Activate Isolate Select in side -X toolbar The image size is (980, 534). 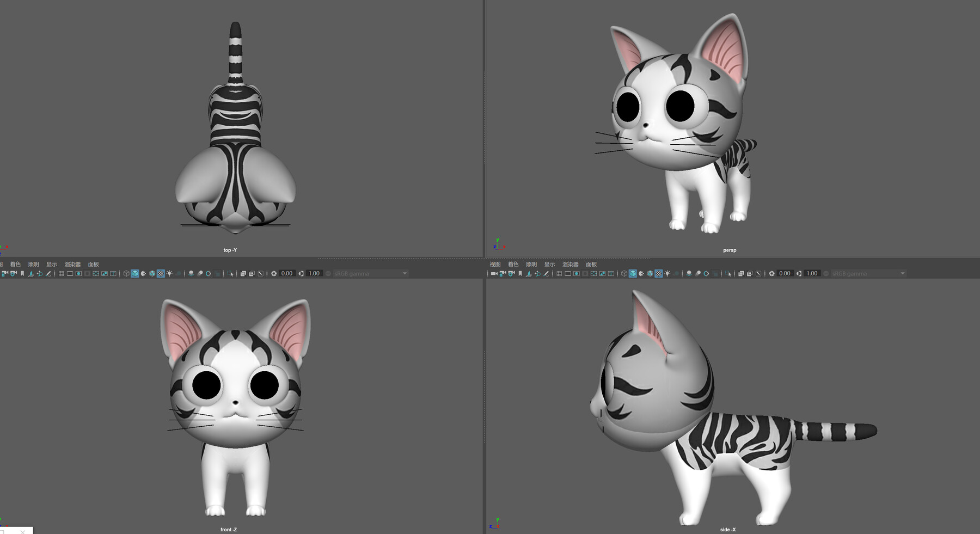[x=728, y=273]
